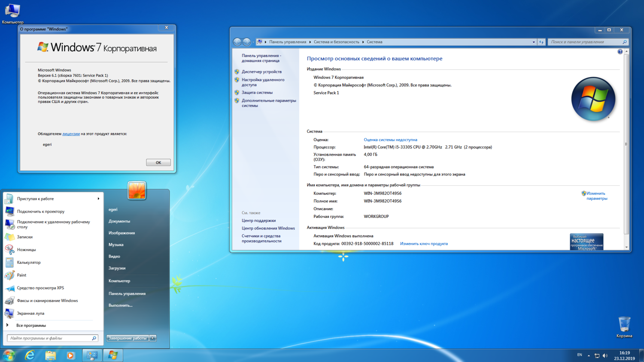Go to Панель управления домашняя страница

(261, 58)
